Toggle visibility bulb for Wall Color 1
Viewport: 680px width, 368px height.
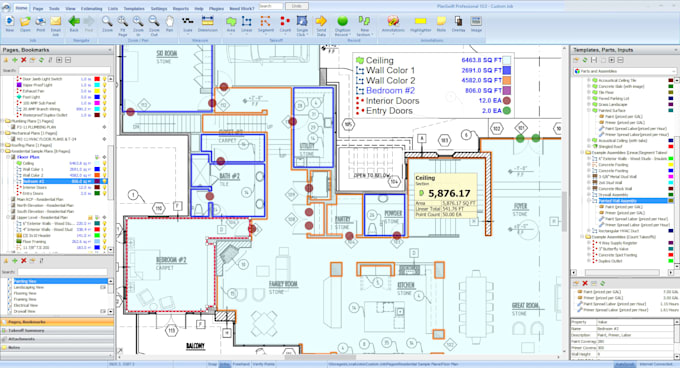point(104,169)
